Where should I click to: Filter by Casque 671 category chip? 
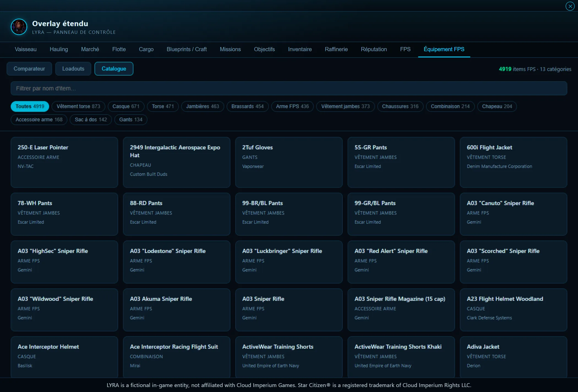(x=126, y=106)
